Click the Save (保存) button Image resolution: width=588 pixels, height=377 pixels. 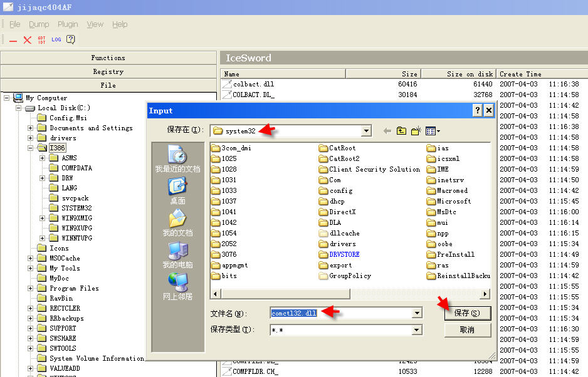[x=467, y=313]
